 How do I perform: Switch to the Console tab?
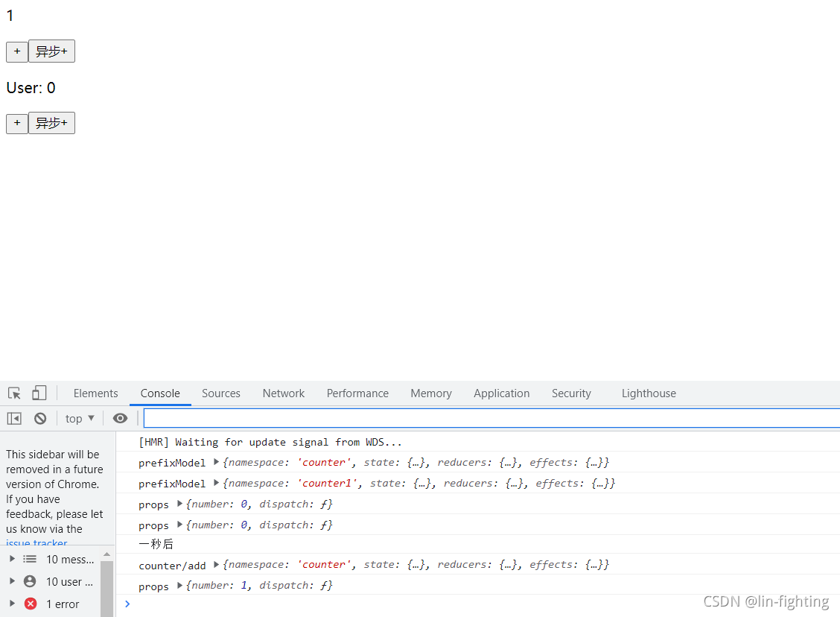coord(160,393)
